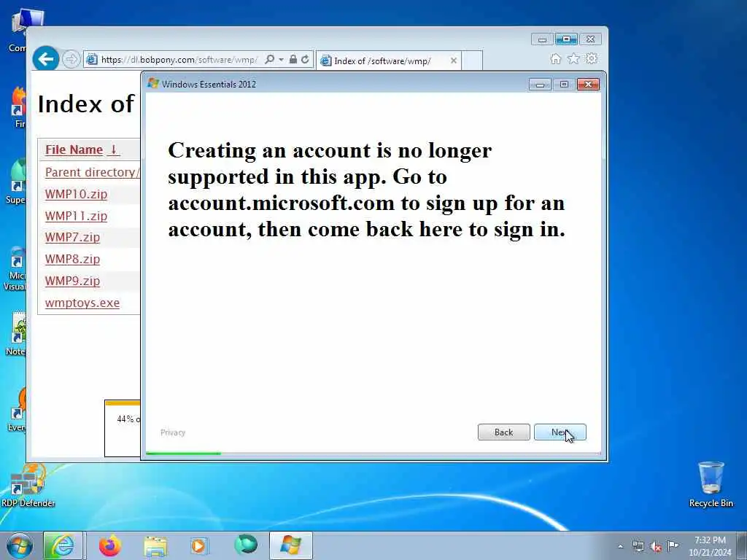The image size is (747, 560).
Task: Click the installer progress bar
Action: (373, 454)
